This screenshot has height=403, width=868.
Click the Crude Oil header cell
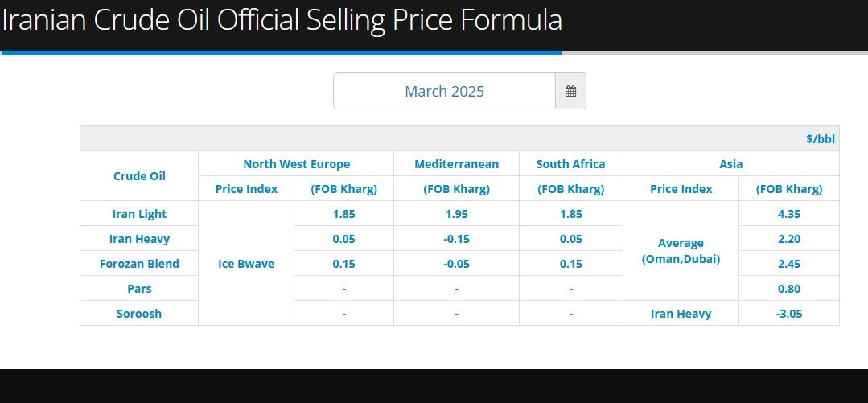pos(139,176)
